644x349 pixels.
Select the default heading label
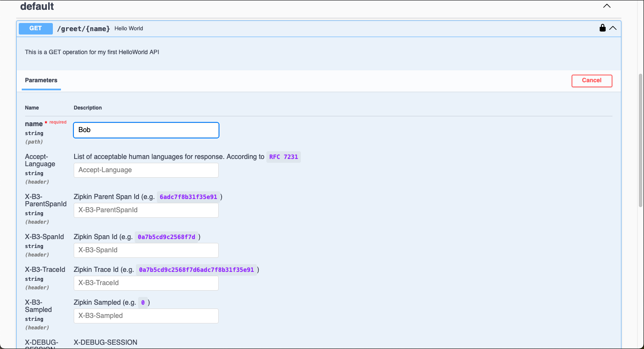(37, 6)
